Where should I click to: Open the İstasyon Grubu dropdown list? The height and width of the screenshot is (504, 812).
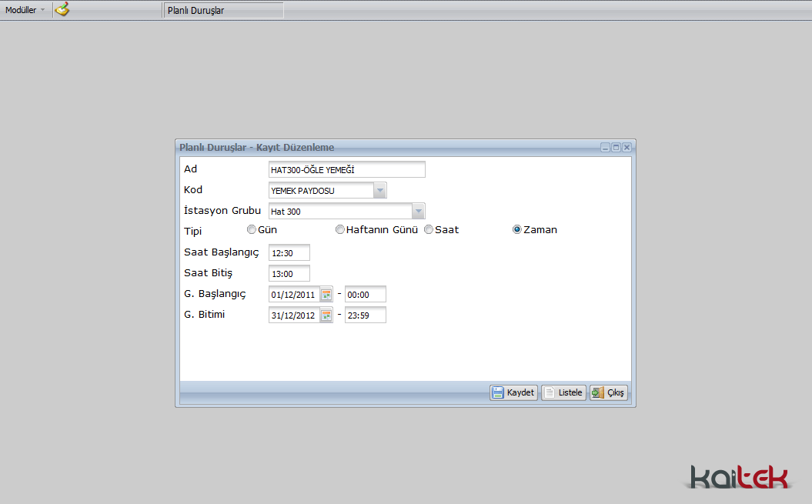[x=418, y=212]
